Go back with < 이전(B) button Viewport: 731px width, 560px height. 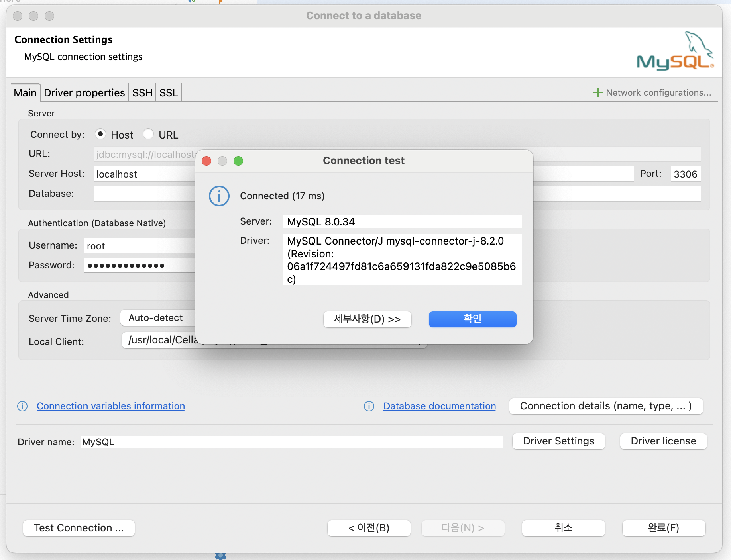click(x=369, y=528)
